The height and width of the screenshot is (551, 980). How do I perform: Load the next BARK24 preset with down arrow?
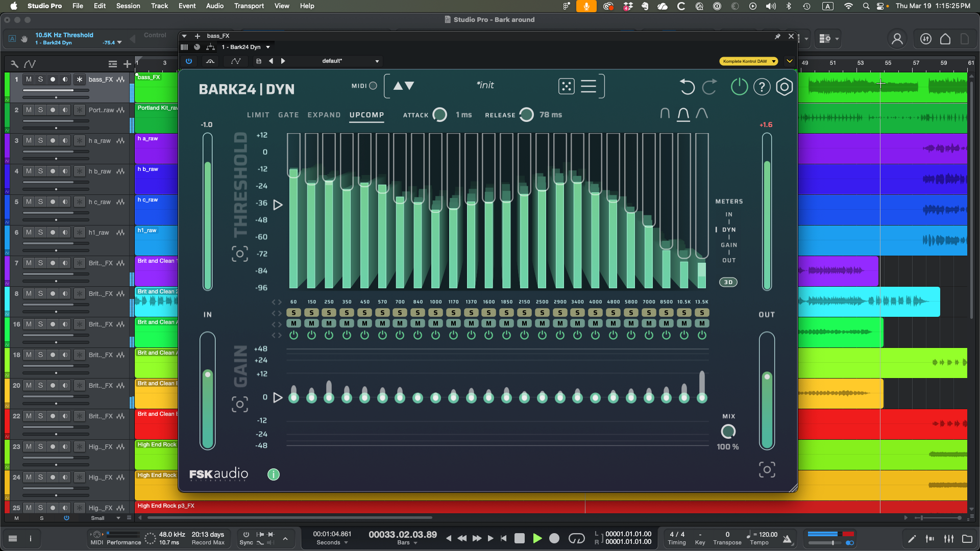tap(409, 86)
